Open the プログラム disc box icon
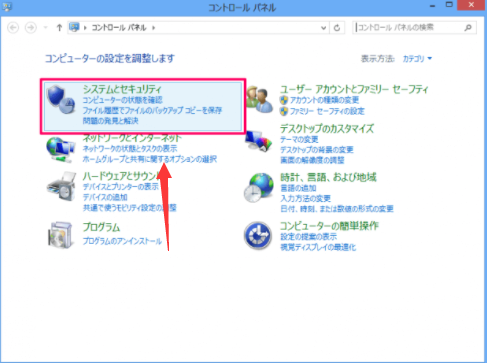 [x=60, y=235]
